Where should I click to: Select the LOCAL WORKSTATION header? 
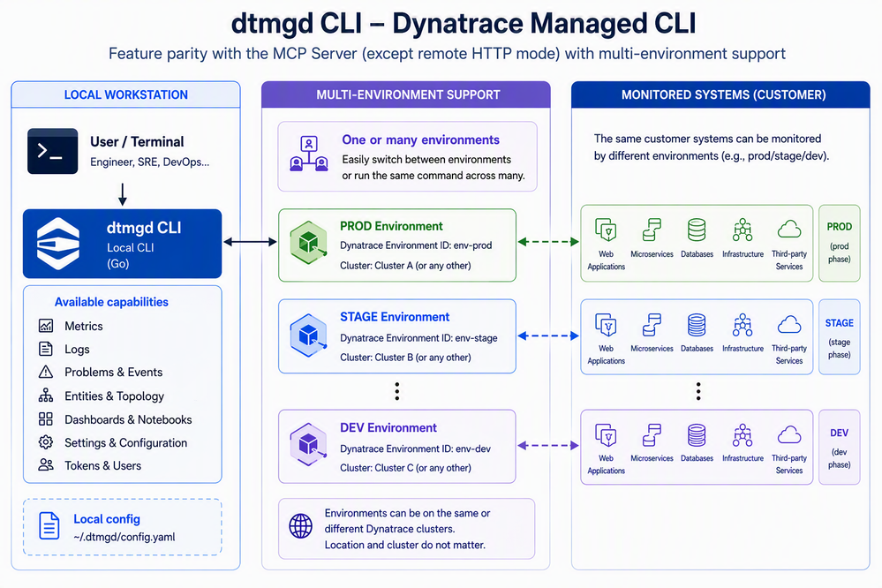tap(126, 94)
